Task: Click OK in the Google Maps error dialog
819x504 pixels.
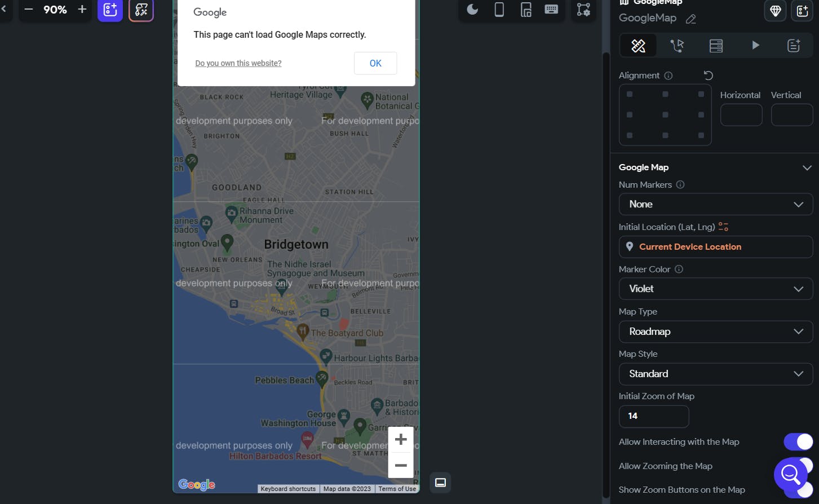Action: tap(375, 63)
